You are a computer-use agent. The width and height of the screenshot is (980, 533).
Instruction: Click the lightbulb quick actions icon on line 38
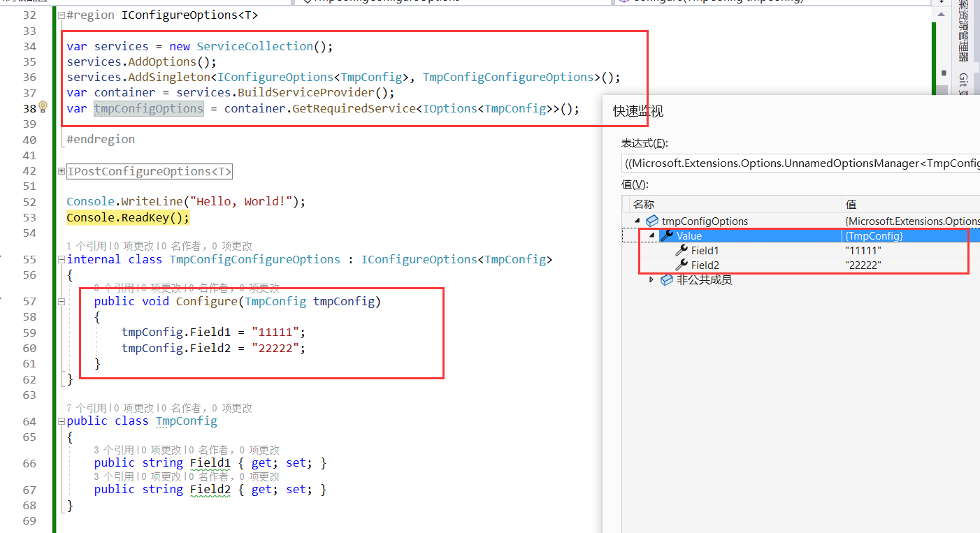[x=43, y=107]
